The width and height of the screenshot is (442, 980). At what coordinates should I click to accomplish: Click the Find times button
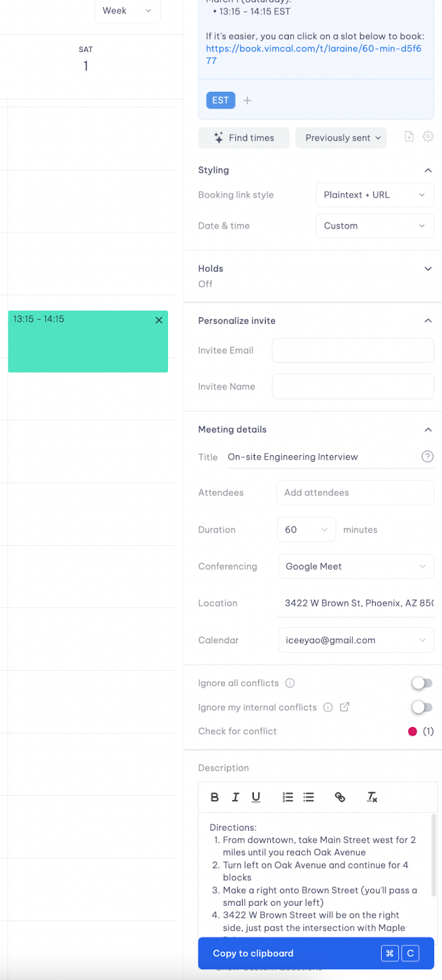(x=243, y=138)
